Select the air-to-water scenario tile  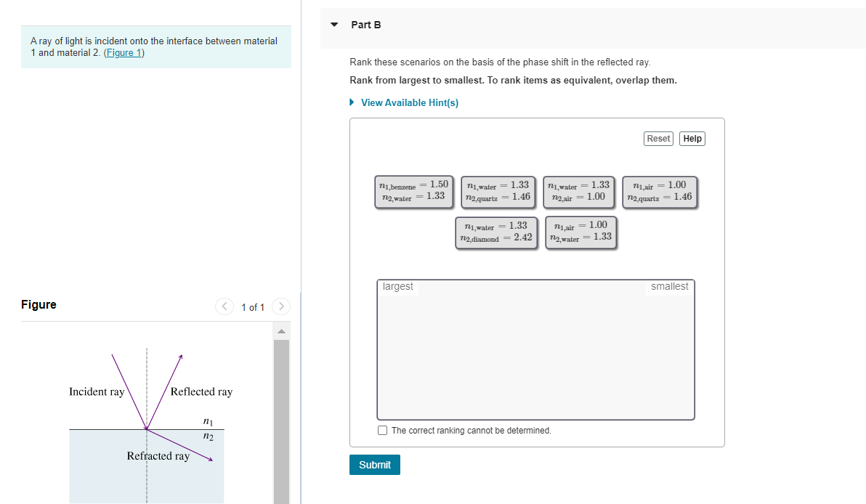[x=580, y=232]
